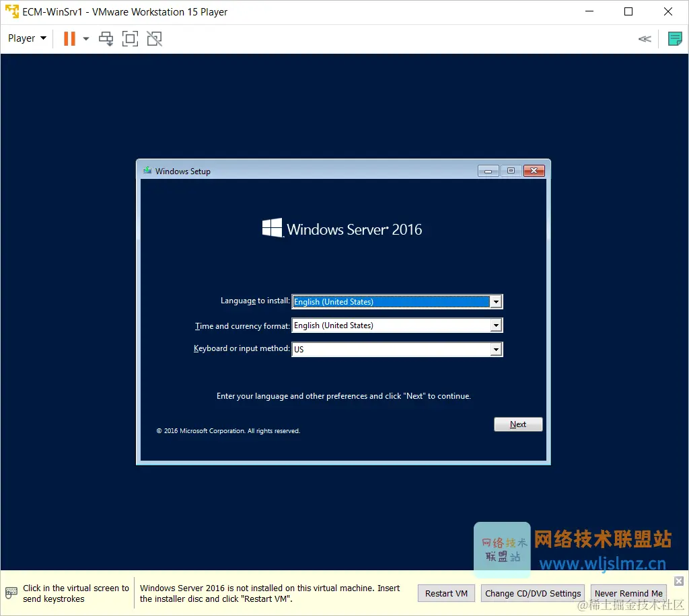Open Time and currency format dropdown

click(496, 325)
